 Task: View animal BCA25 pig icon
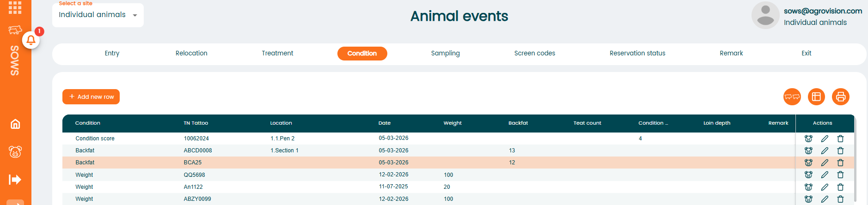click(808, 163)
